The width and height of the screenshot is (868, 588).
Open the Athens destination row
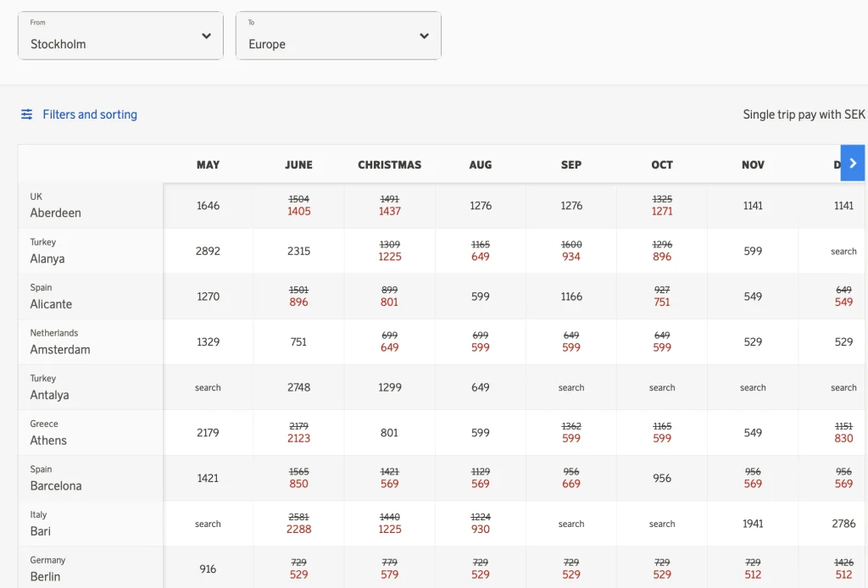91,432
